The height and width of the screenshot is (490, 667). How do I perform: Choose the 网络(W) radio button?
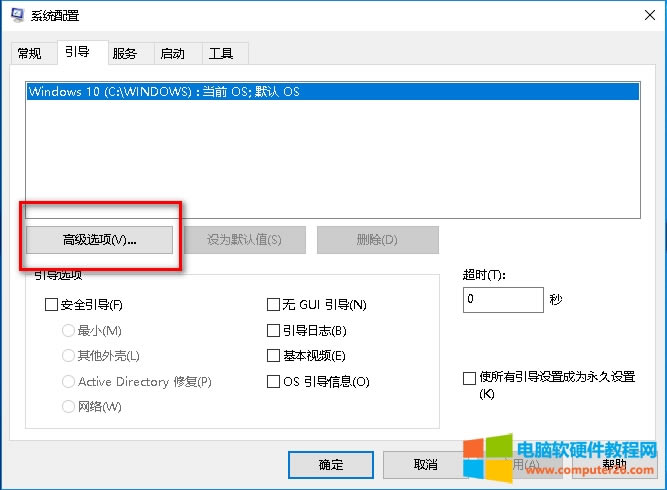point(69,407)
